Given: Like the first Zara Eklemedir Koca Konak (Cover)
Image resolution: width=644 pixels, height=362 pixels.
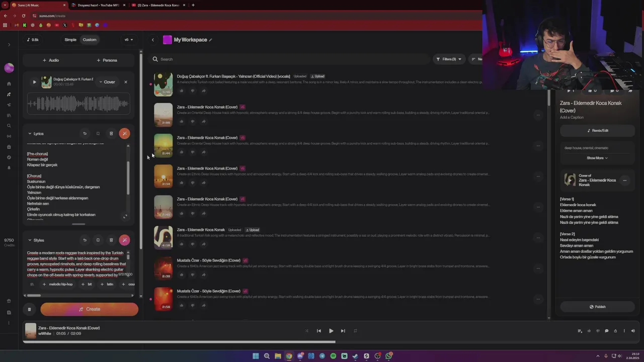Looking at the screenshot, I should 181,122.
